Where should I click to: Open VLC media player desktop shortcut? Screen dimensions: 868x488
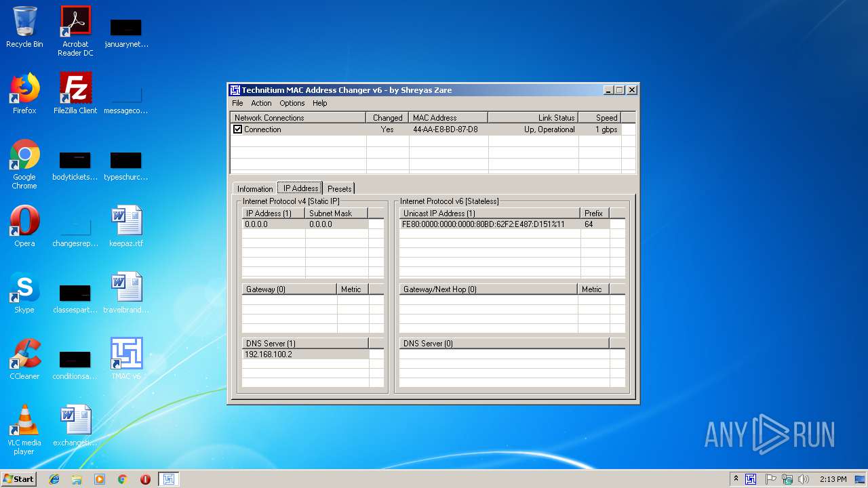click(24, 430)
